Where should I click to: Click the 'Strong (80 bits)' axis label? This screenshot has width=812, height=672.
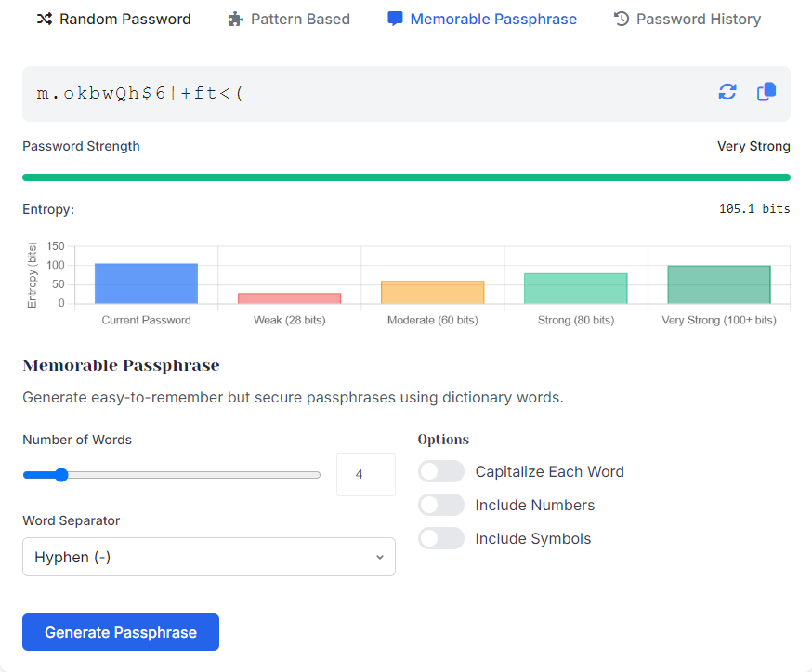click(576, 320)
